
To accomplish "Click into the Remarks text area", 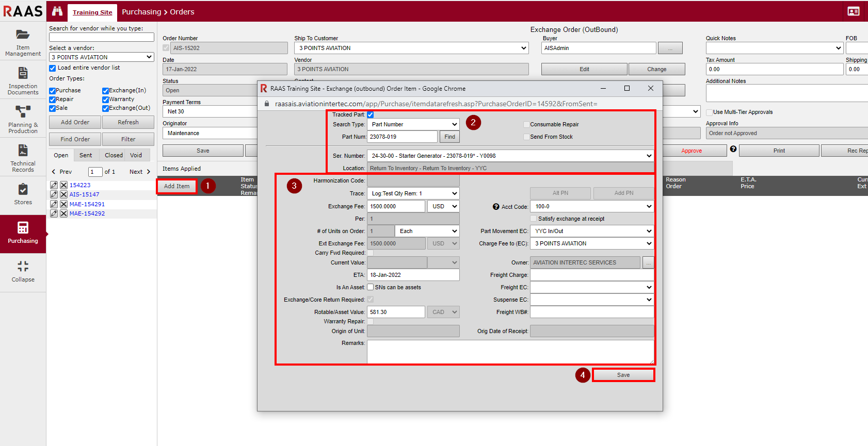I will click(x=510, y=352).
